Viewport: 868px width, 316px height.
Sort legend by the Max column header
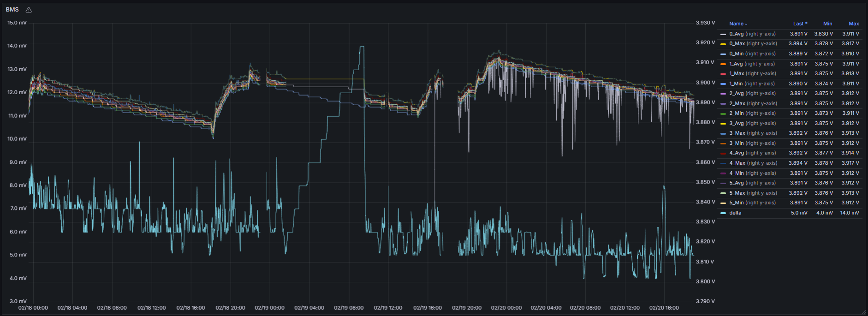[854, 24]
